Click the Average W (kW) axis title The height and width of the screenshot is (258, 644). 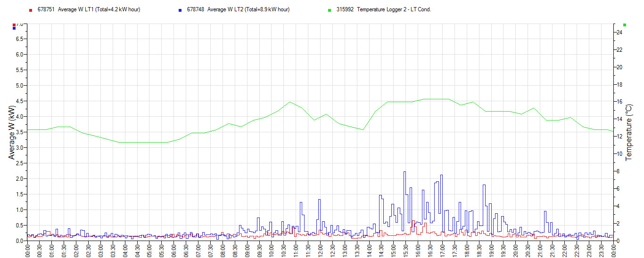point(11,131)
